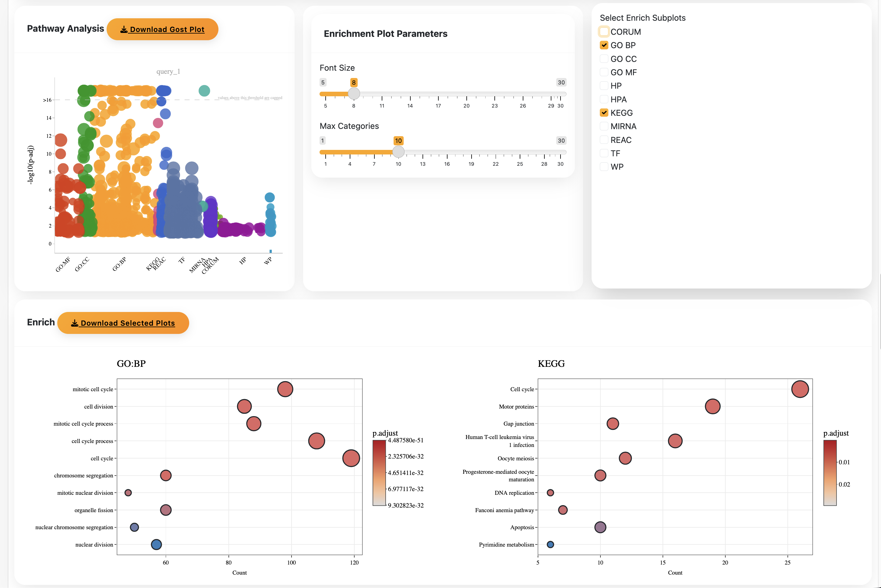Click the Font Size slider handle
The height and width of the screenshot is (588, 881).
(x=353, y=93)
